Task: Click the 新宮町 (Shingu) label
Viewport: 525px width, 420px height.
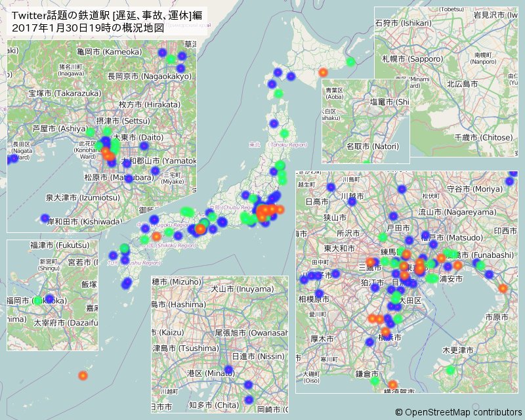Action: point(49,265)
